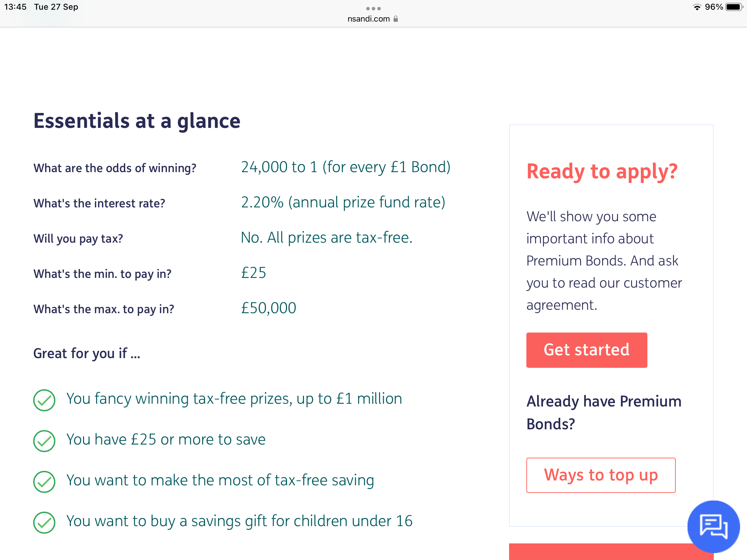This screenshot has height=560, width=747.
Task: Click the 2.20% annual prize fund rate
Action: tap(343, 203)
